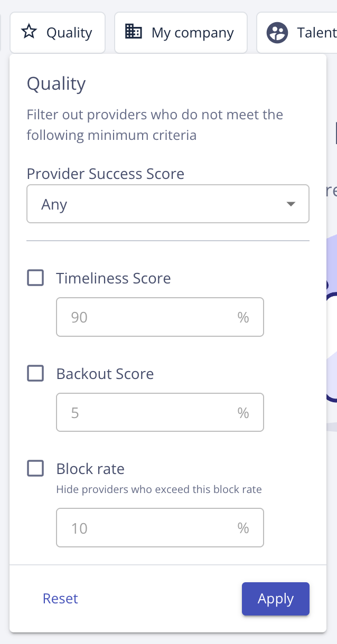Tick the Backout Score checkbox

[x=35, y=374]
